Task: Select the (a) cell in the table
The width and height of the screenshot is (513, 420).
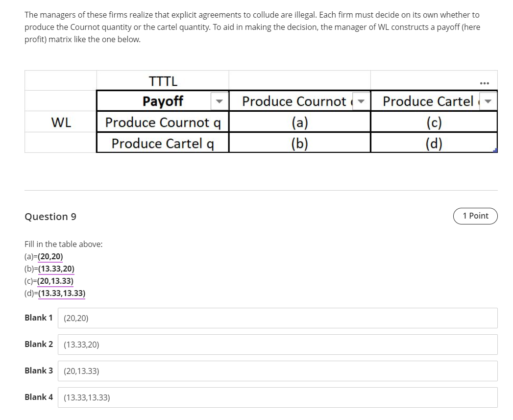Action: 300,122
